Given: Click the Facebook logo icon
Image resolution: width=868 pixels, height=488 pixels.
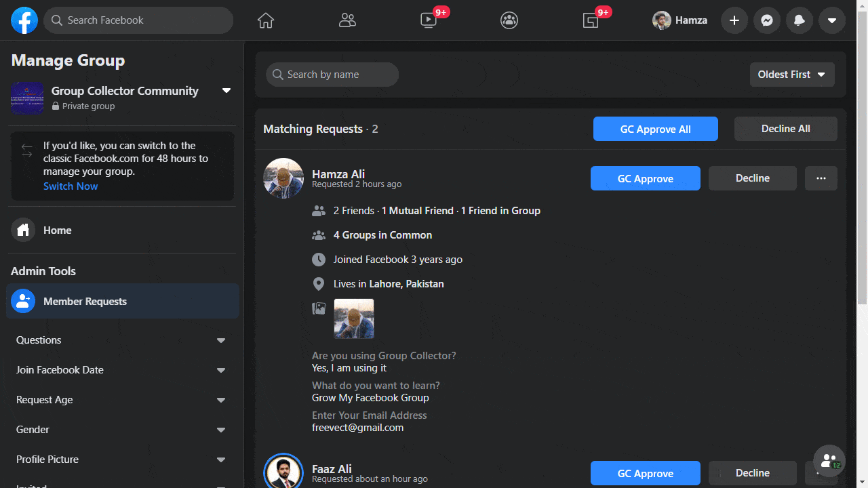Looking at the screenshot, I should (x=24, y=21).
